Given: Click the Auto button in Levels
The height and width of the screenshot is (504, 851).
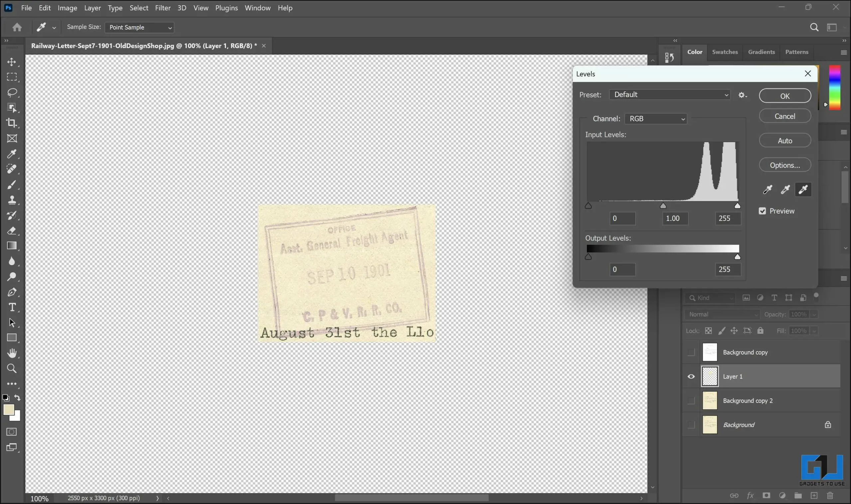Looking at the screenshot, I should [785, 141].
